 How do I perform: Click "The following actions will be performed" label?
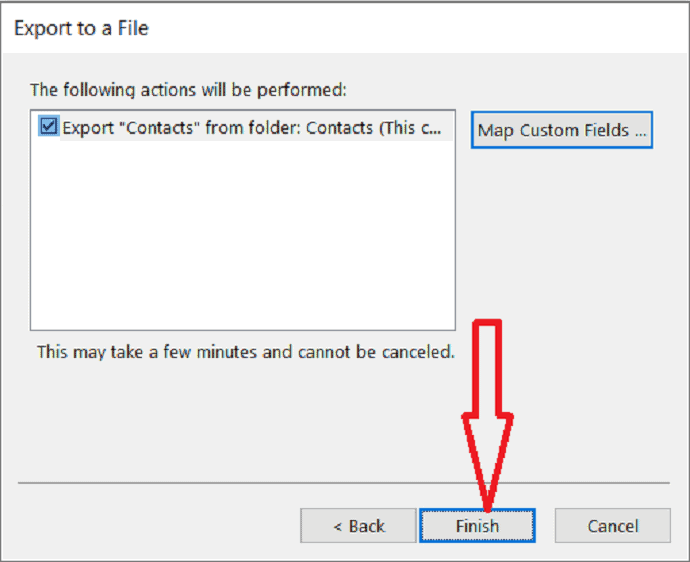point(188,90)
